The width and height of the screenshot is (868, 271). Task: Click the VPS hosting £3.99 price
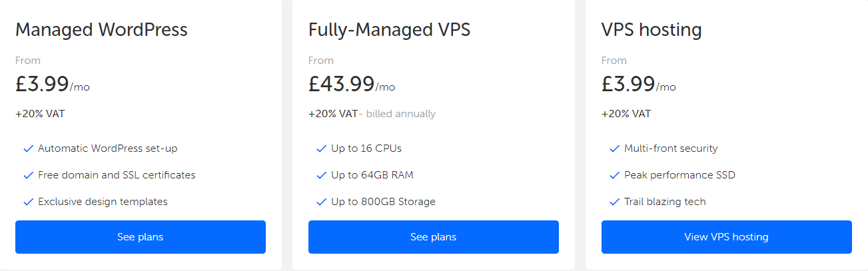[x=628, y=85]
